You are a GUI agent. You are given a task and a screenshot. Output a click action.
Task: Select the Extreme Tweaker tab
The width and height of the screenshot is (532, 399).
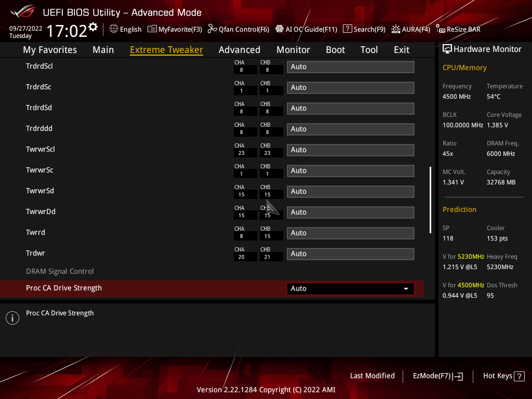[167, 50]
